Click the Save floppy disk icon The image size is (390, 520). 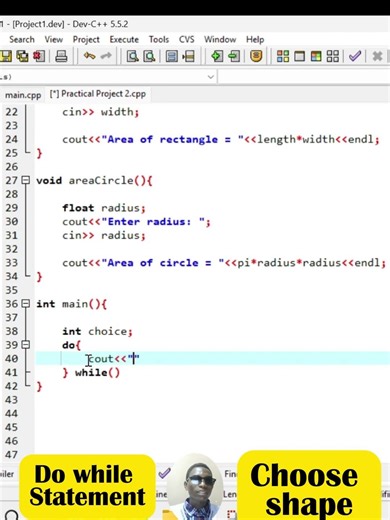(6, 56)
